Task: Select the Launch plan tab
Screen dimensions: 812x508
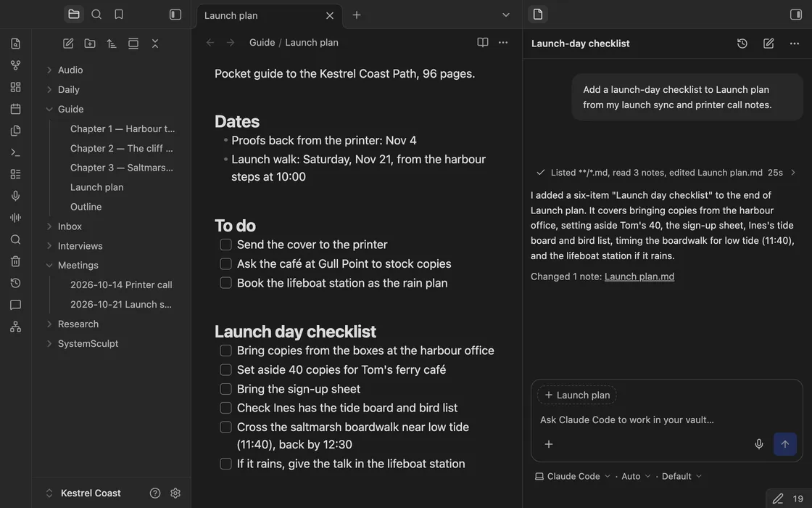Action: point(269,15)
